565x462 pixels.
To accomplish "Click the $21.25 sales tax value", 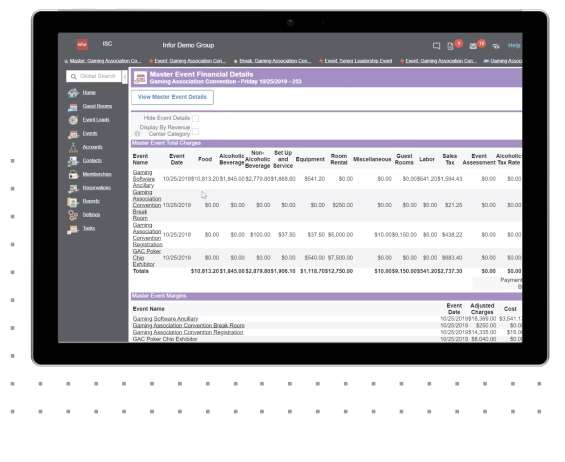I will point(453,205).
